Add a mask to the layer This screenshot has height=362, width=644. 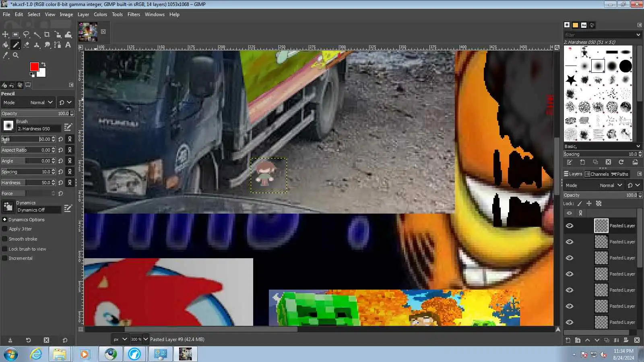tap(626, 340)
